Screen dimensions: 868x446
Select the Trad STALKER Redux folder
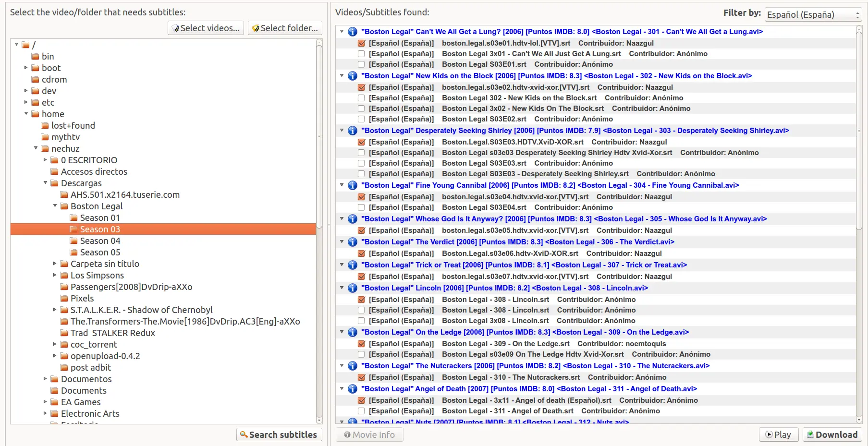coord(112,333)
